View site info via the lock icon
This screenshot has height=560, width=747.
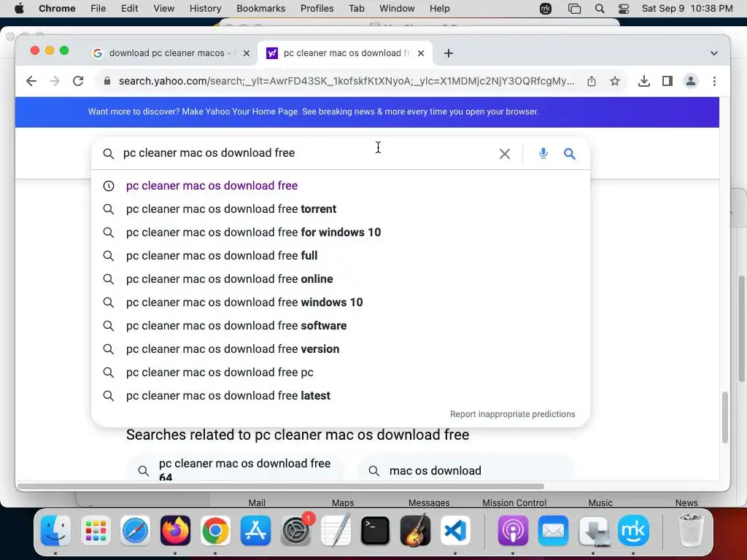pyautogui.click(x=107, y=81)
